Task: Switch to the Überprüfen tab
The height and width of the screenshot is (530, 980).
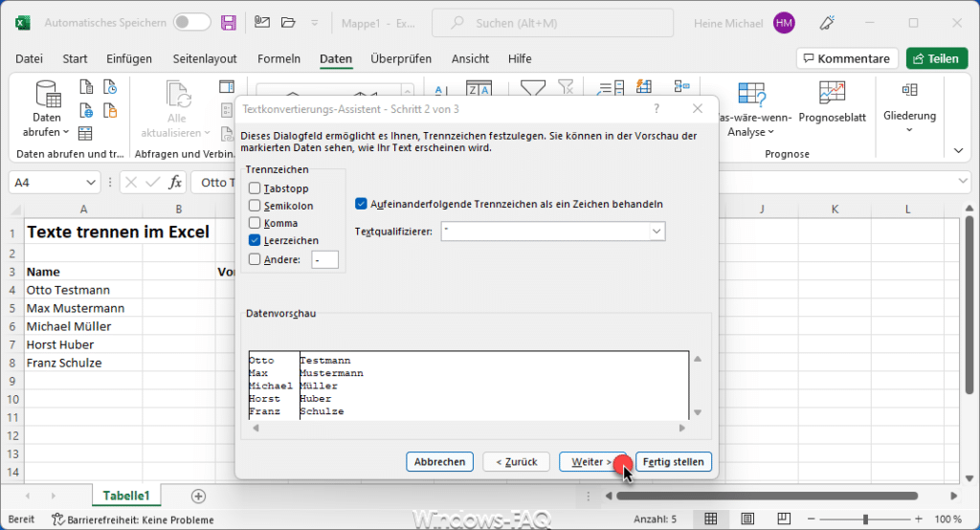Action: (x=401, y=58)
